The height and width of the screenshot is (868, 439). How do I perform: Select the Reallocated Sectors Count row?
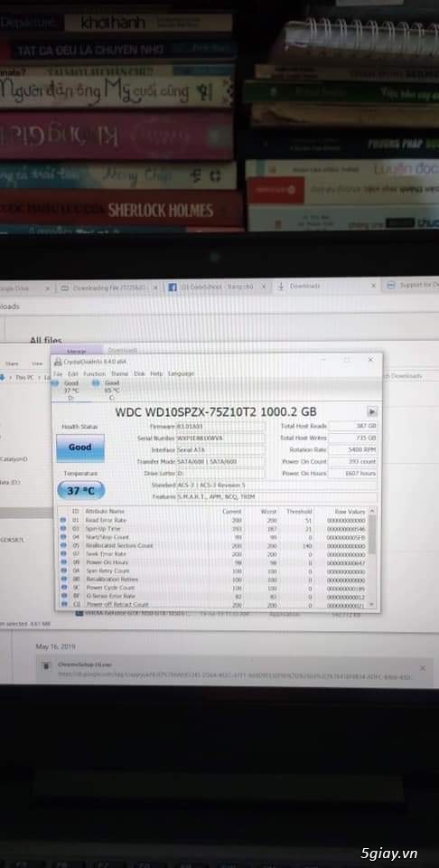[x=213, y=545]
